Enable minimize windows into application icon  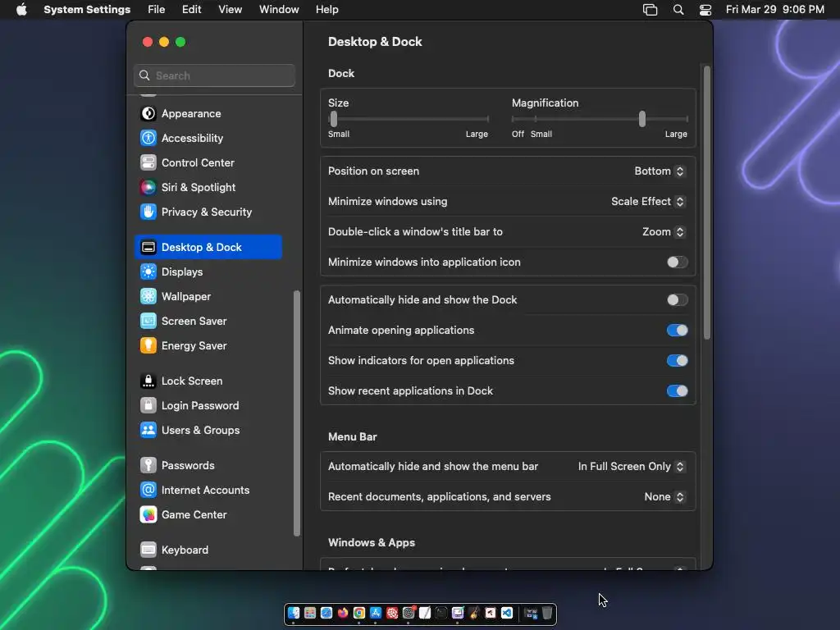click(677, 262)
